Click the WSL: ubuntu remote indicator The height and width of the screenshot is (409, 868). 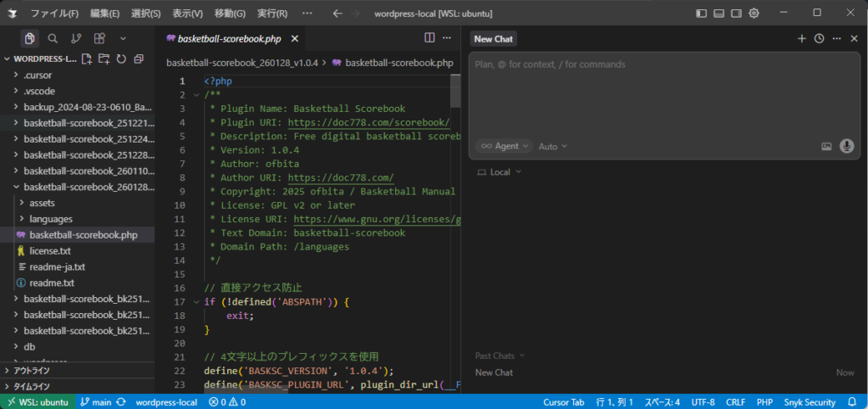[37, 402]
